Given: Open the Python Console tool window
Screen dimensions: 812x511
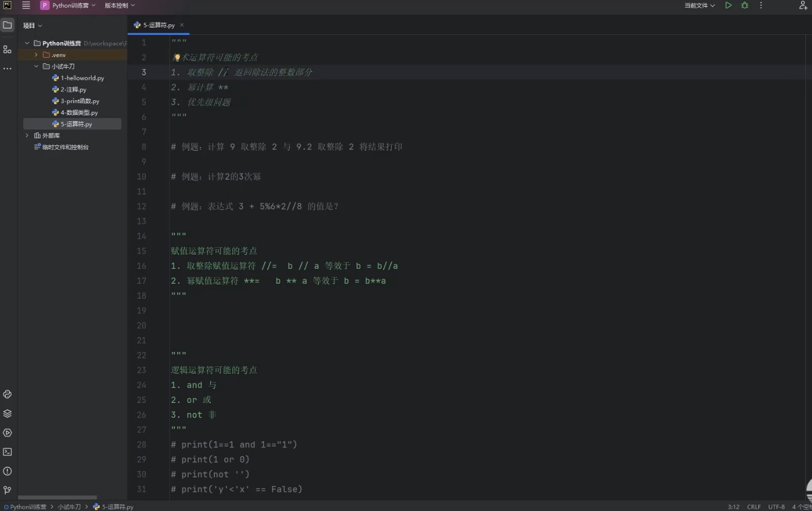Looking at the screenshot, I should coord(7,394).
